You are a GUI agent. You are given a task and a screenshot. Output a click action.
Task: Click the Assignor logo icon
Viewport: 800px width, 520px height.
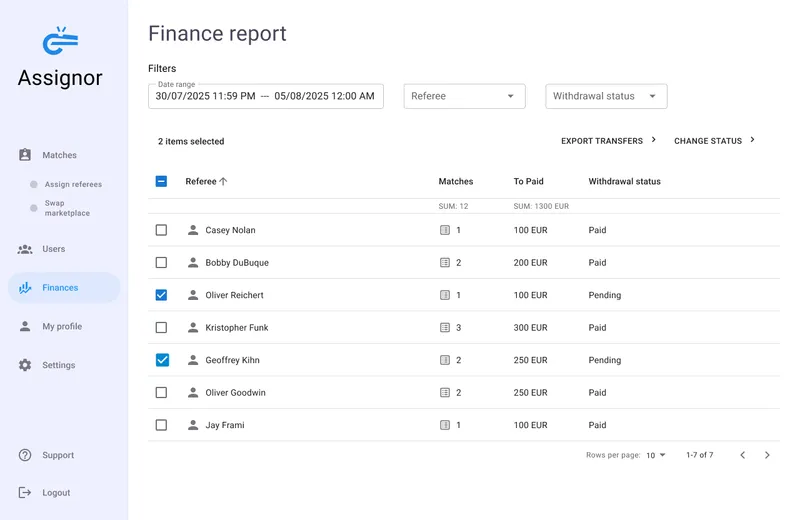[x=60, y=41]
